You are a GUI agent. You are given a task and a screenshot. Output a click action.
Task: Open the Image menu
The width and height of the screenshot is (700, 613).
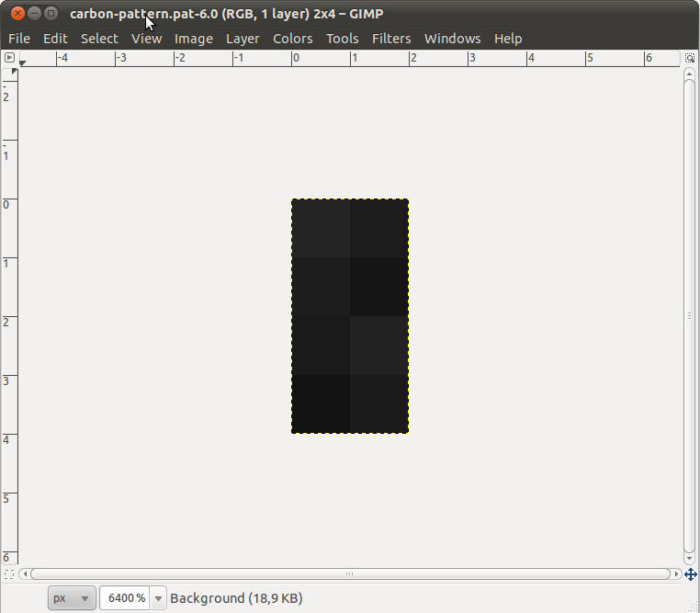tap(194, 39)
